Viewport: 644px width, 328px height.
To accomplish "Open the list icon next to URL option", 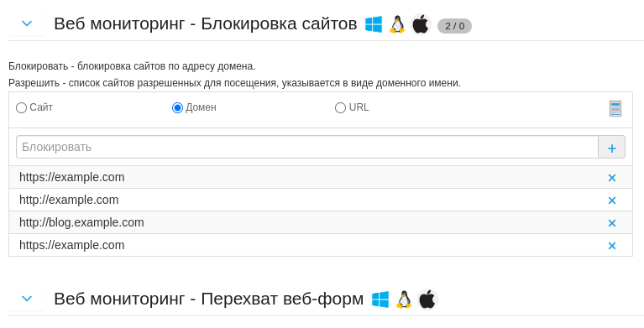I will [615, 108].
